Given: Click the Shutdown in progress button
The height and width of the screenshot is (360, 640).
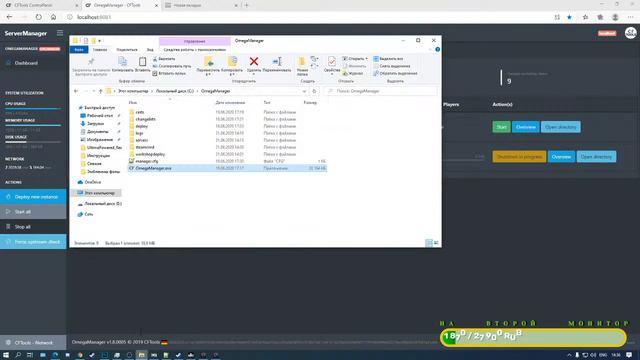Looking at the screenshot, I should click(519, 157).
